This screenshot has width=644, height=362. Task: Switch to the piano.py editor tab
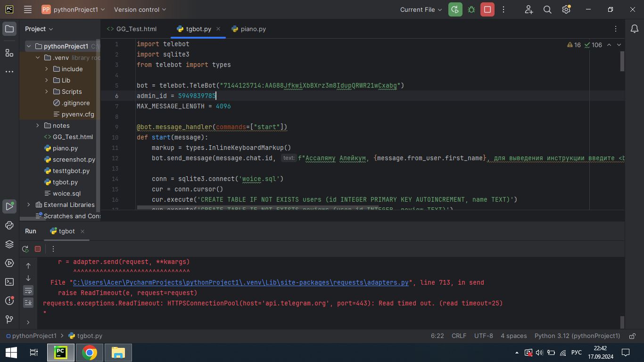point(249,29)
